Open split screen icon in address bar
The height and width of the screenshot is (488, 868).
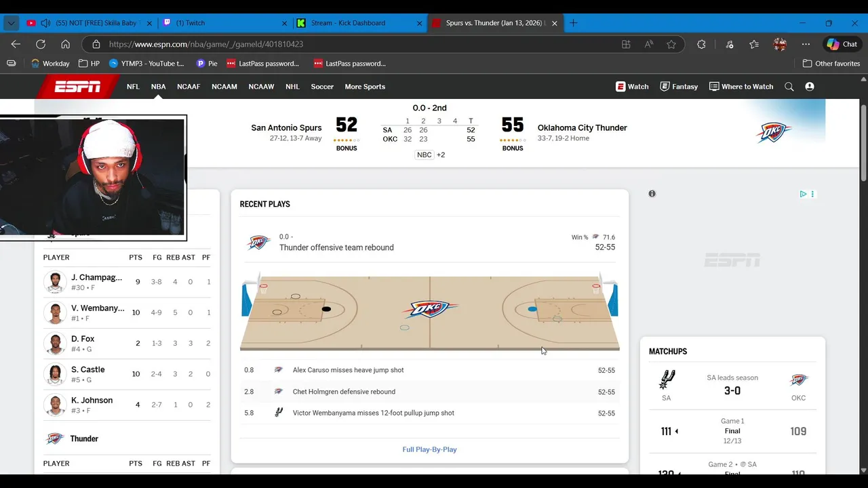pos(626,44)
